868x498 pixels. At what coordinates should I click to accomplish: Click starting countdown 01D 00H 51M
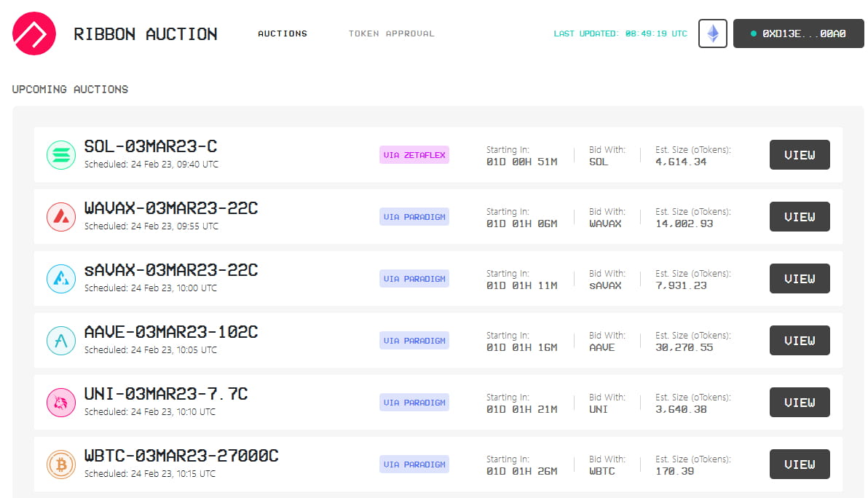(522, 162)
